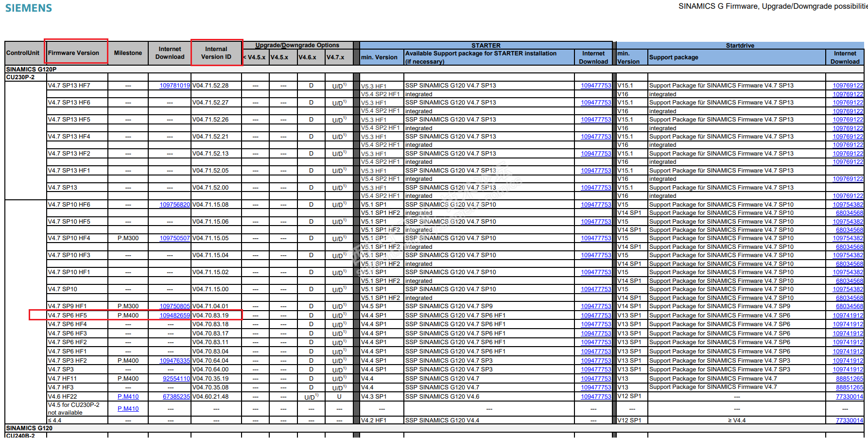
Task: Open link 68034568 in the V4.7 SP9 HF1 row
Action: (x=850, y=306)
